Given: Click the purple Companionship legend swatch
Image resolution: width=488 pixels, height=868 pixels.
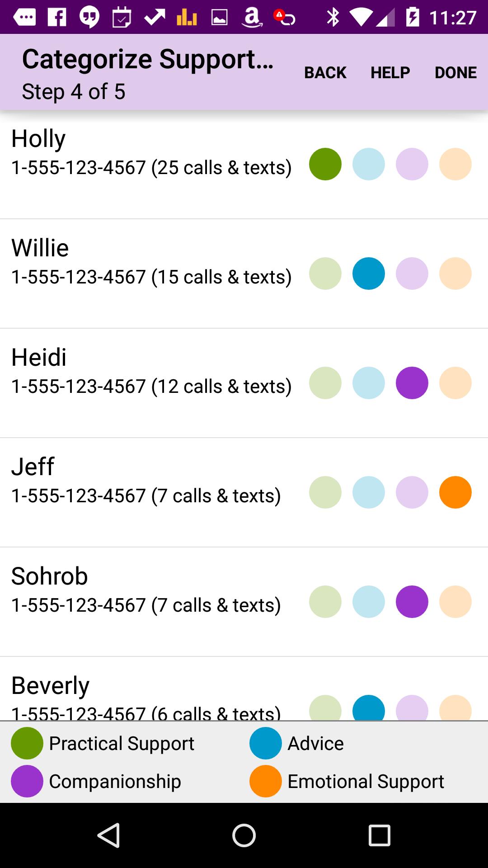Looking at the screenshot, I should [27, 781].
